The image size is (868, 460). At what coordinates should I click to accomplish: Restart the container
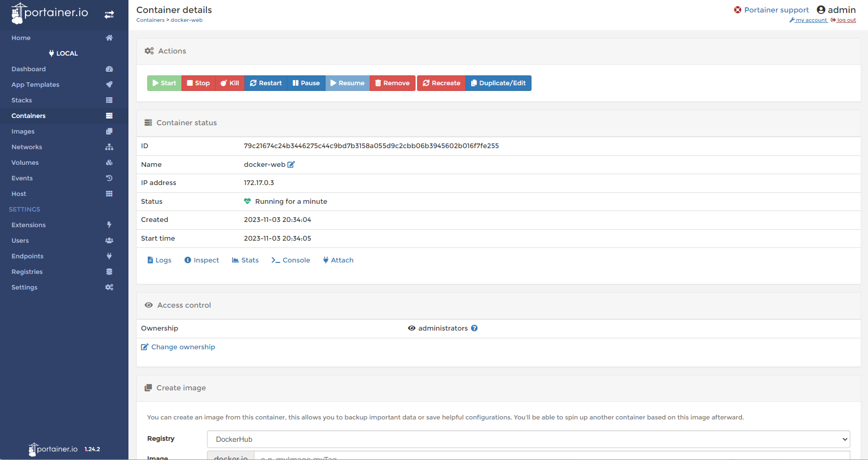[x=266, y=83]
